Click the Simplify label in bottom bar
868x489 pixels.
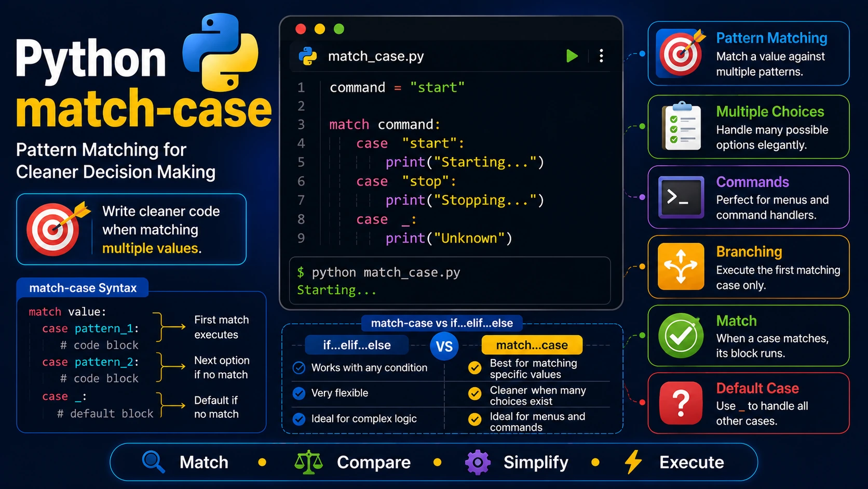pos(536,462)
